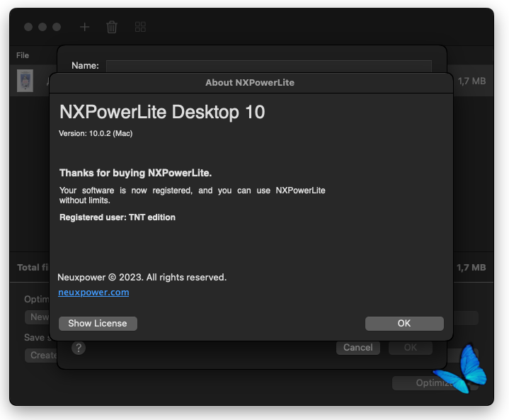The image size is (509, 420).
Task: Click the help question mark icon
Action: click(79, 348)
